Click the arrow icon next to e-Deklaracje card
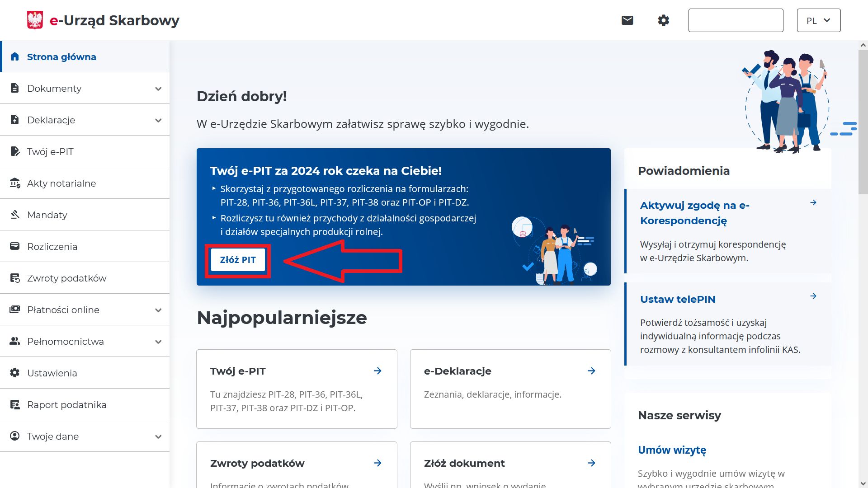Image resolution: width=868 pixels, height=488 pixels. tap(591, 371)
